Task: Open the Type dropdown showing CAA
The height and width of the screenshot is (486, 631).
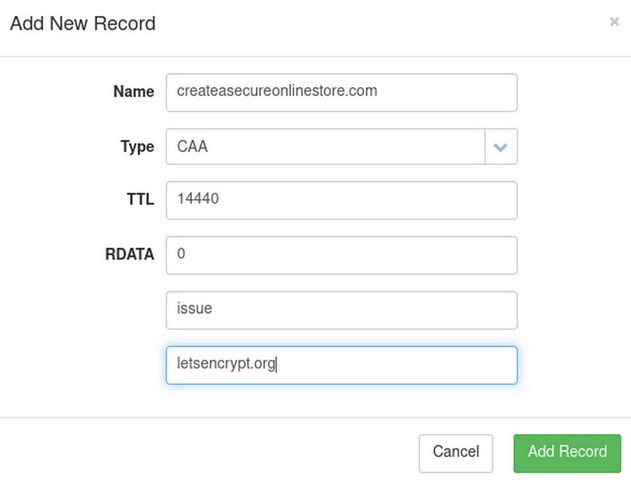Action: [x=325, y=147]
